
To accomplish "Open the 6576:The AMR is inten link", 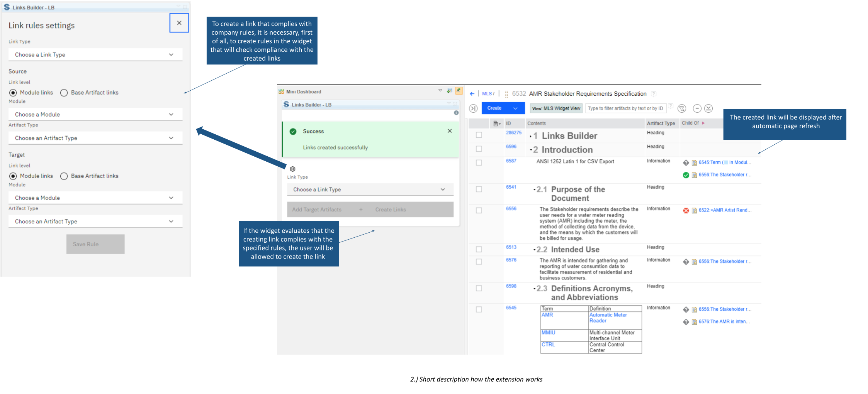I will click(x=724, y=322).
